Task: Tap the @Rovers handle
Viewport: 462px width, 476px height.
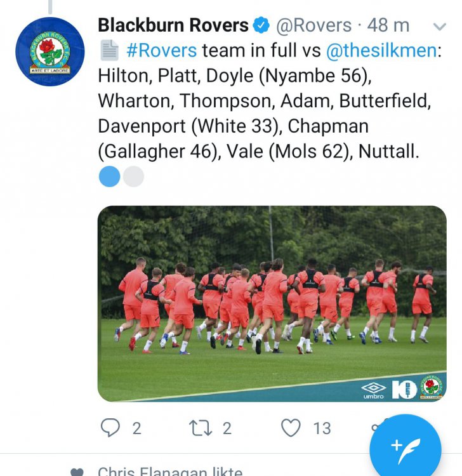Action: tap(314, 25)
